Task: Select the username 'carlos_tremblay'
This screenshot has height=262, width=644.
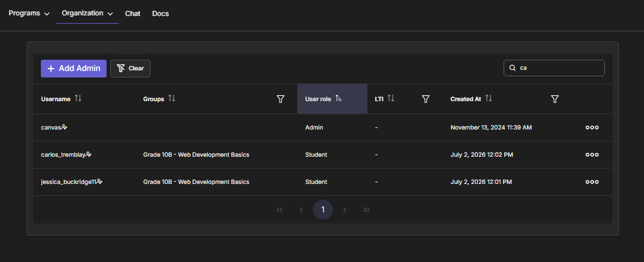Action: coord(63,154)
